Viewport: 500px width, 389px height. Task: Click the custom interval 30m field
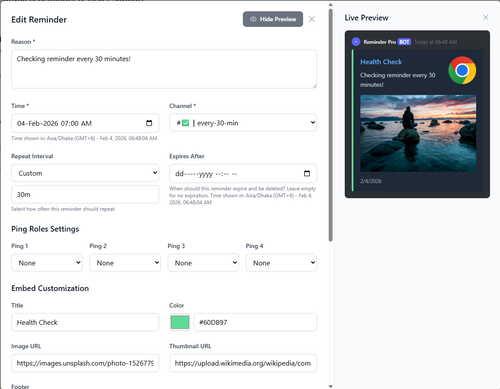(x=85, y=194)
